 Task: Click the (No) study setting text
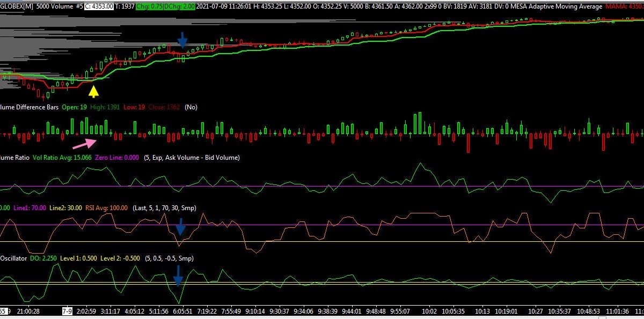[191, 107]
